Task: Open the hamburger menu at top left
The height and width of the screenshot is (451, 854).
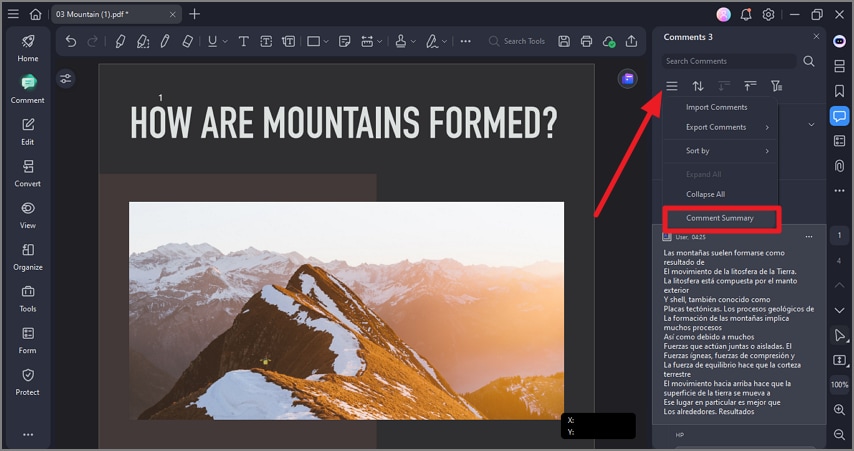Action: (13, 14)
